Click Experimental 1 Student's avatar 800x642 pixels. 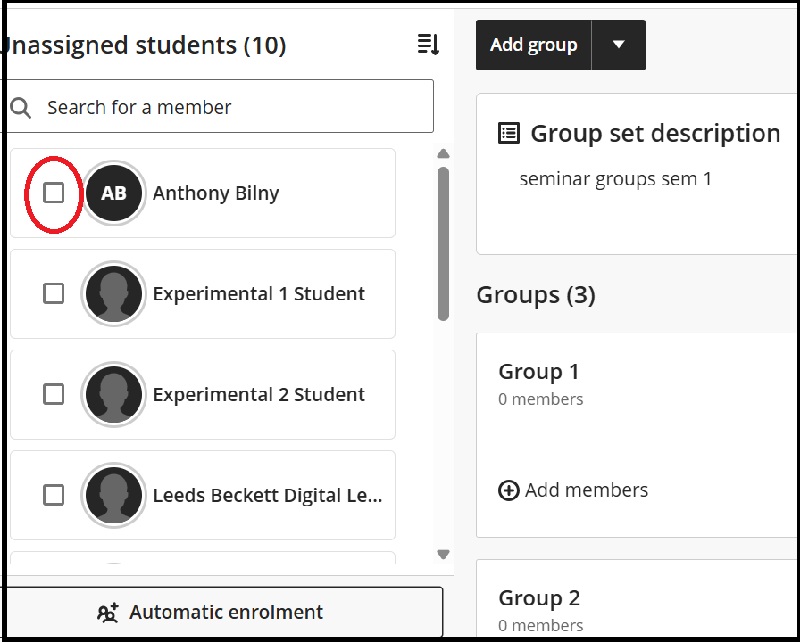pos(114,293)
